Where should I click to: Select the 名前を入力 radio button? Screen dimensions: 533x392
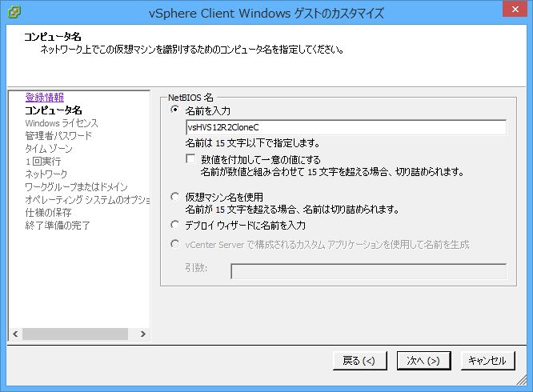(174, 110)
